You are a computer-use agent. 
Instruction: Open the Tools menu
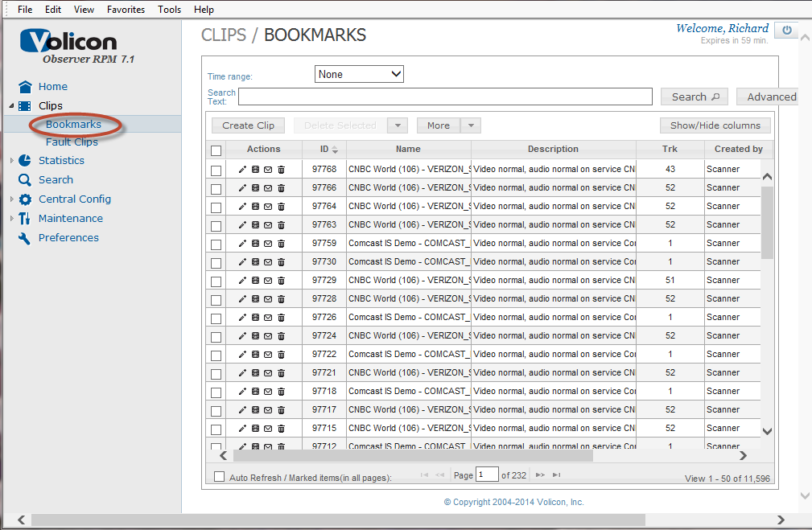point(169,10)
